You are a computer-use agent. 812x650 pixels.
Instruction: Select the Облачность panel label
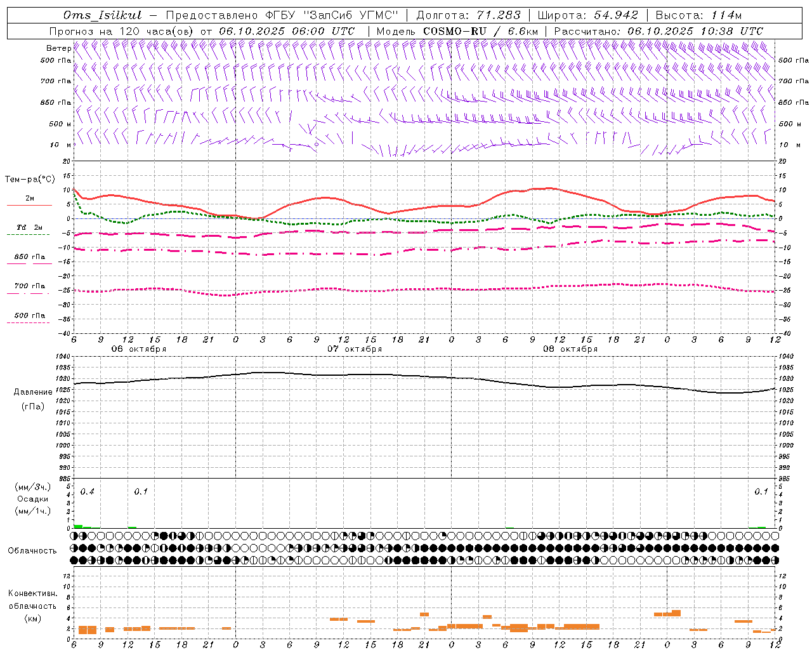pos(32,551)
